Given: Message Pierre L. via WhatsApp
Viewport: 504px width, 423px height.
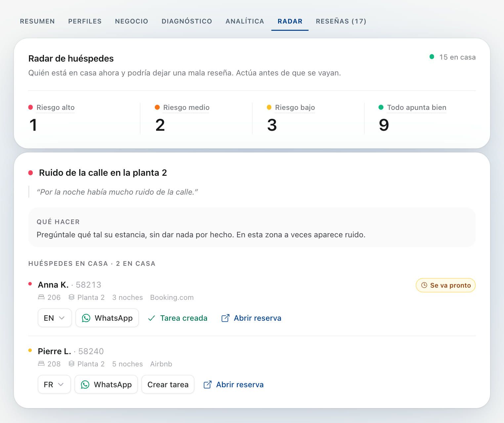Looking at the screenshot, I should pyautogui.click(x=106, y=385).
